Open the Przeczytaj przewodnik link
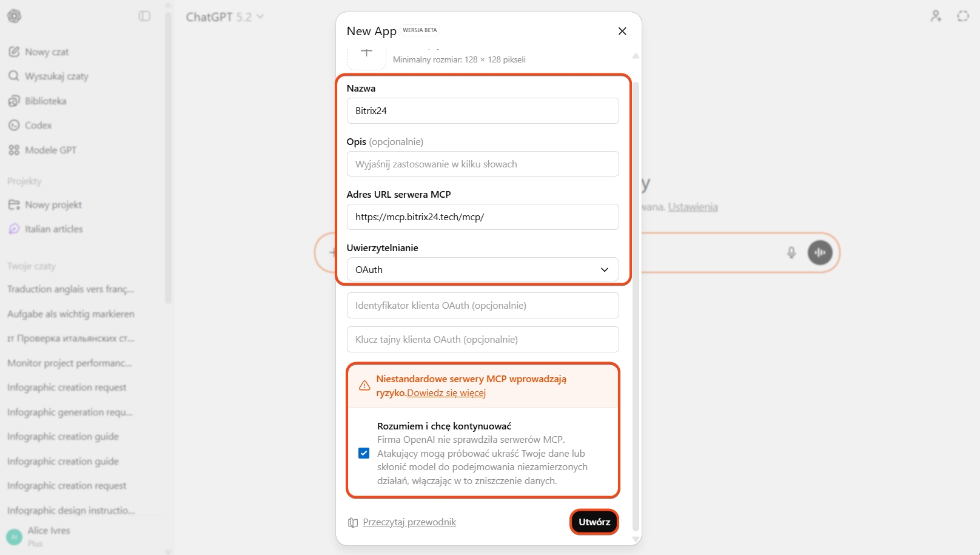This screenshot has width=980, height=555. point(409,522)
